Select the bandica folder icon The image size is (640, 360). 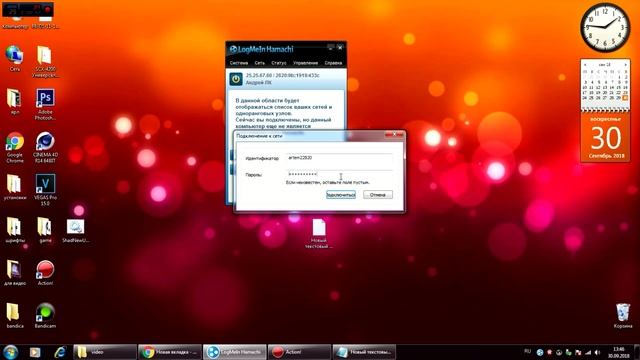click(15, 316)
